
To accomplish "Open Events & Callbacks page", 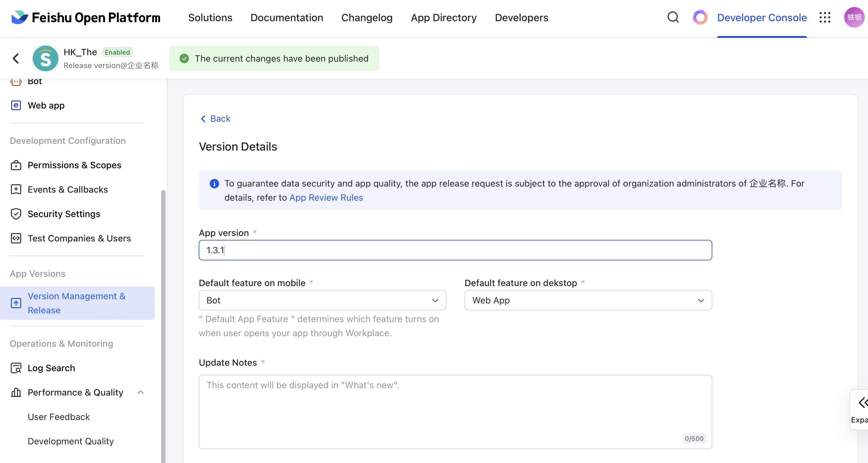I will tap(68, 189).
